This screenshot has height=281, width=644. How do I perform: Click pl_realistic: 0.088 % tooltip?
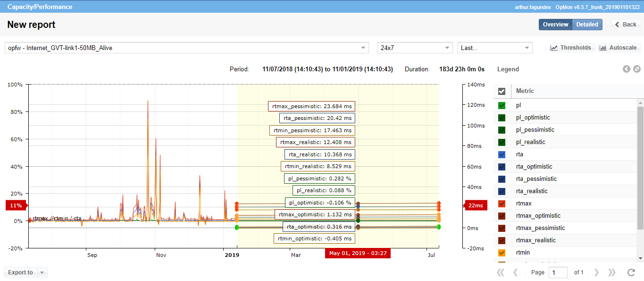324,190
